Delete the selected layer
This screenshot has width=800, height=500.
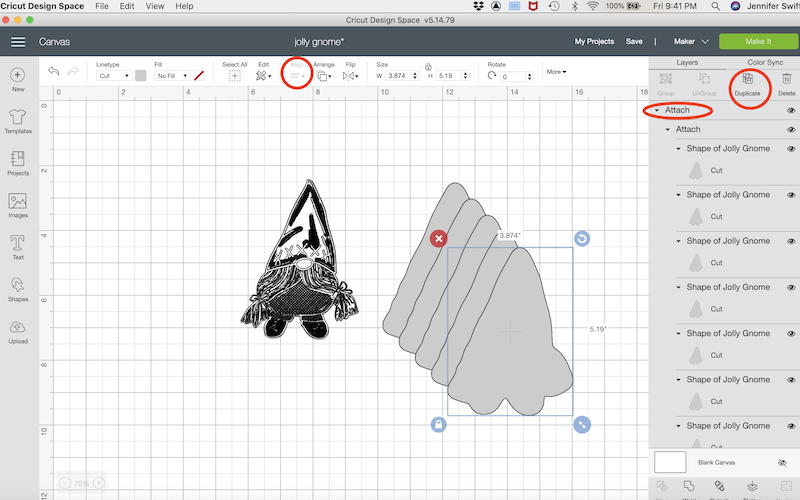click(786, 84)
